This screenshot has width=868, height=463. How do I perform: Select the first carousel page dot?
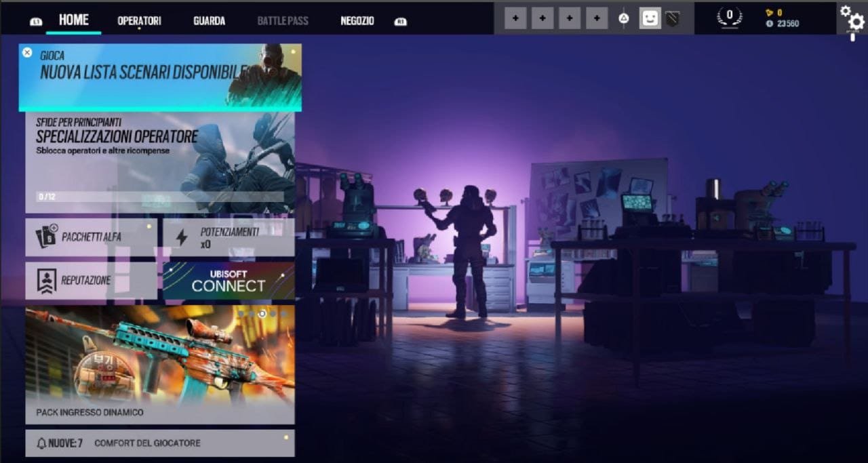[x=241, y=314]
